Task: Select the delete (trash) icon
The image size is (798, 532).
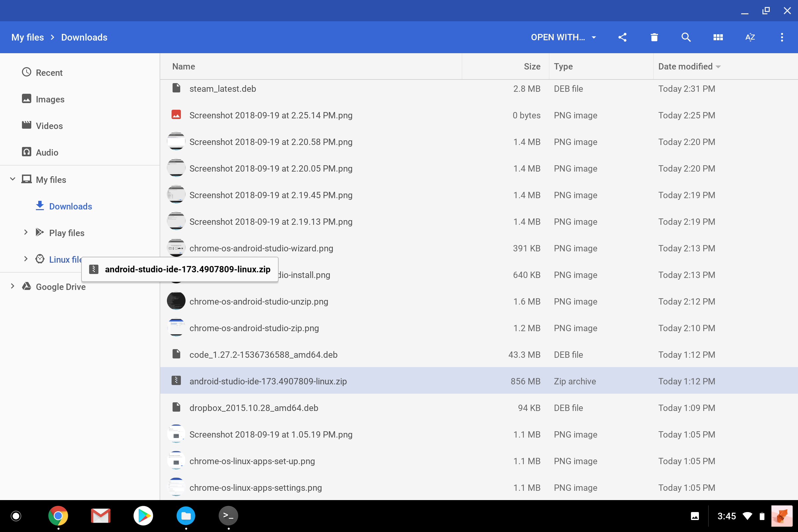Action: (654, 37)
